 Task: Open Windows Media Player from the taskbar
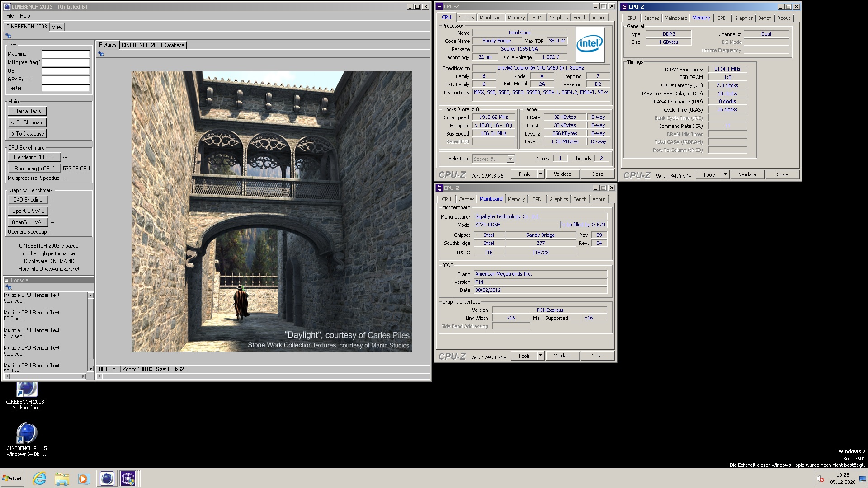tap(84, 479)
